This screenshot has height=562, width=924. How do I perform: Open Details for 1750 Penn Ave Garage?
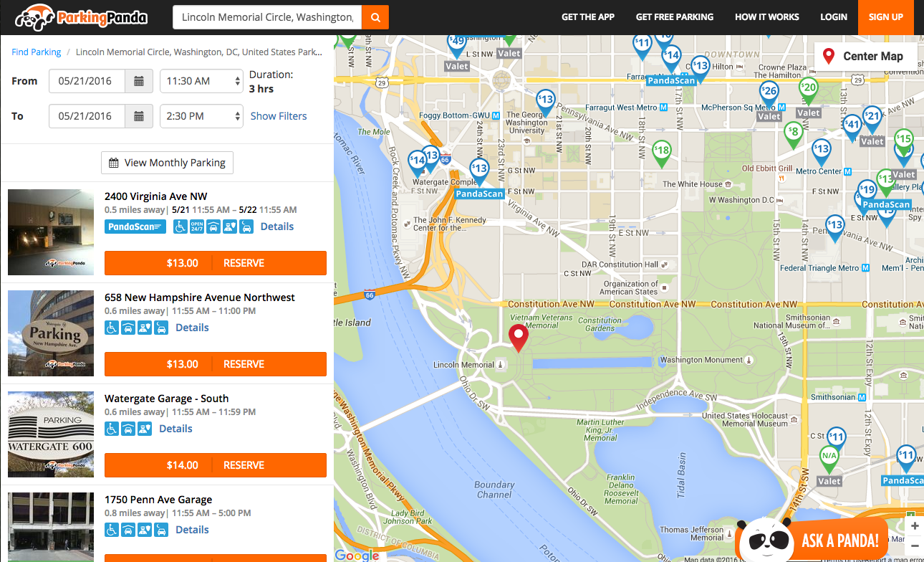point(192,530)
